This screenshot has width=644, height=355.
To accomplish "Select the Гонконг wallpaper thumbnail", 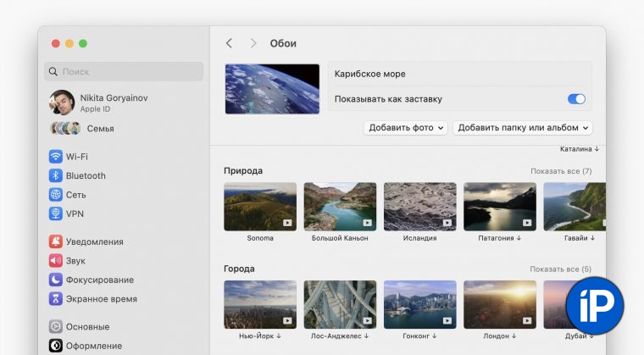I will [419, 305].
